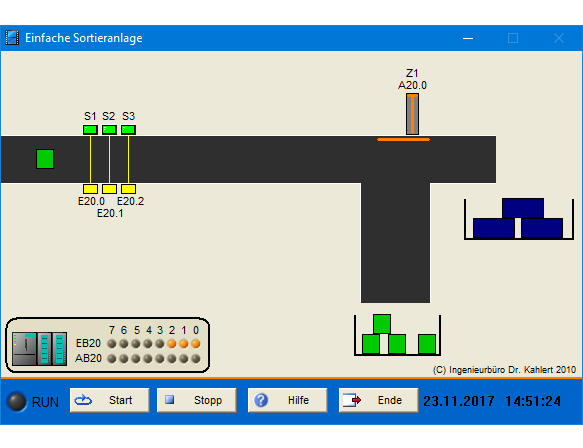583x448 pixels.
Task: Toggle EB20 input bit 7 LED
Action: point(112,344)
